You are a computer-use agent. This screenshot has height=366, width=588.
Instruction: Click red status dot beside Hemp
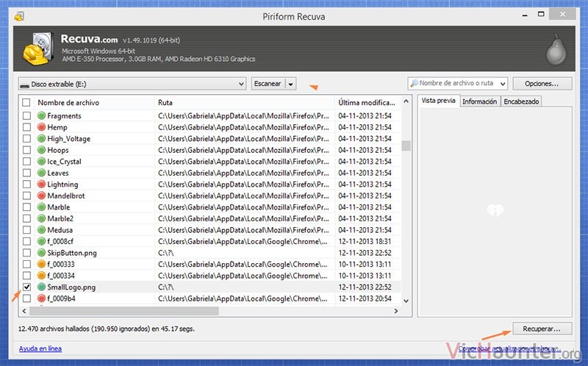41,127
